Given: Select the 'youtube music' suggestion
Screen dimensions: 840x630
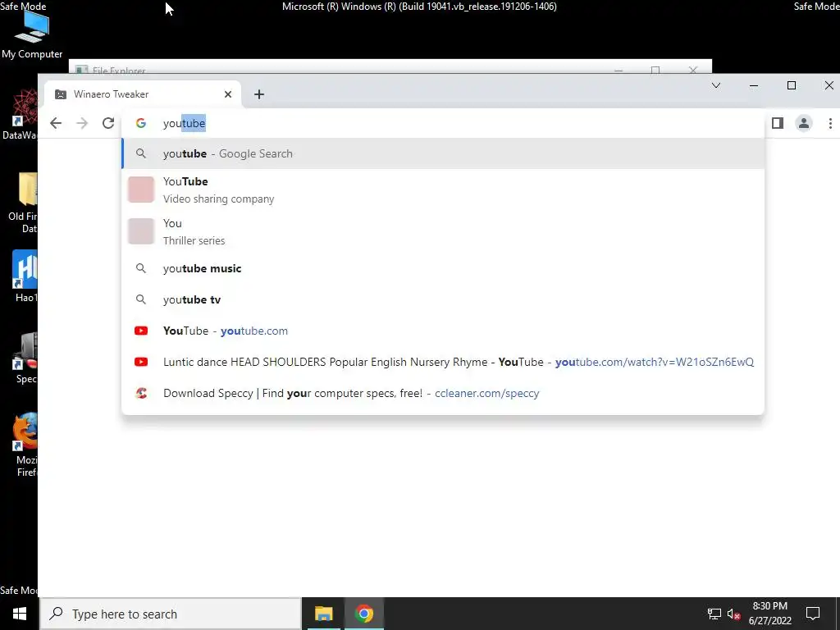Looking at the screenshot, I should click(x=443, y=268).
